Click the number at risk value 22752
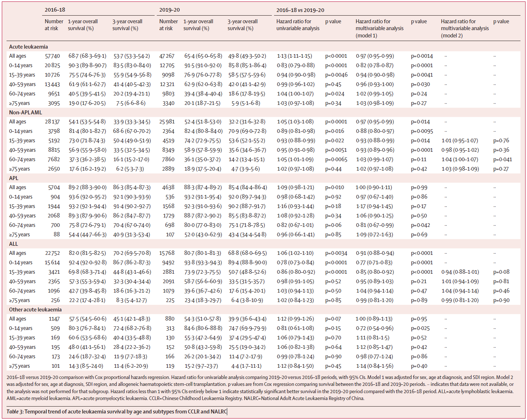The height and width of the screenshot is (420, 527). click(x=52, y=253)
